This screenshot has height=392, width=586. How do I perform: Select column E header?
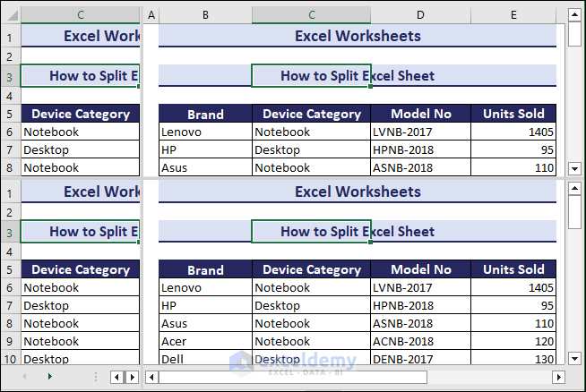coord(513,15)
